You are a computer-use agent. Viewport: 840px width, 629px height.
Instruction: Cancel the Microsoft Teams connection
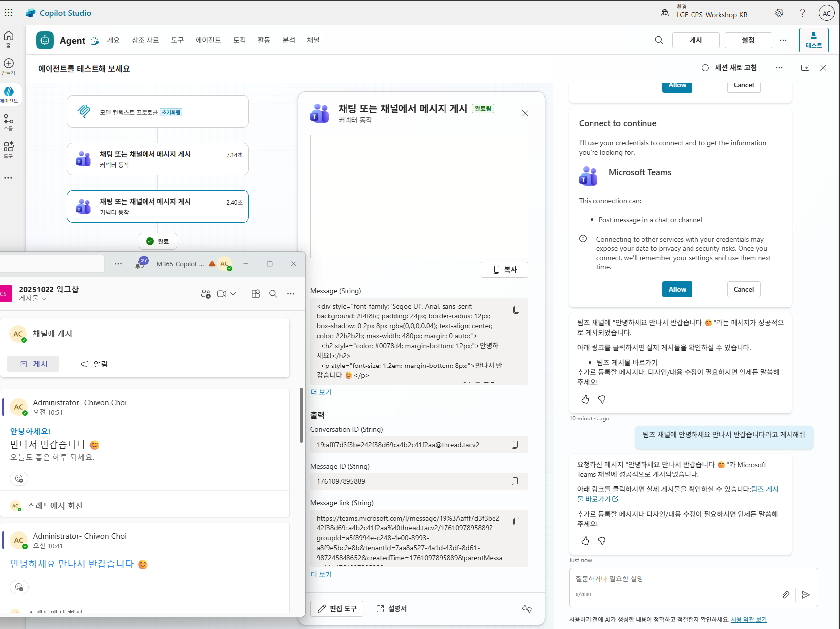coord(743,289)
